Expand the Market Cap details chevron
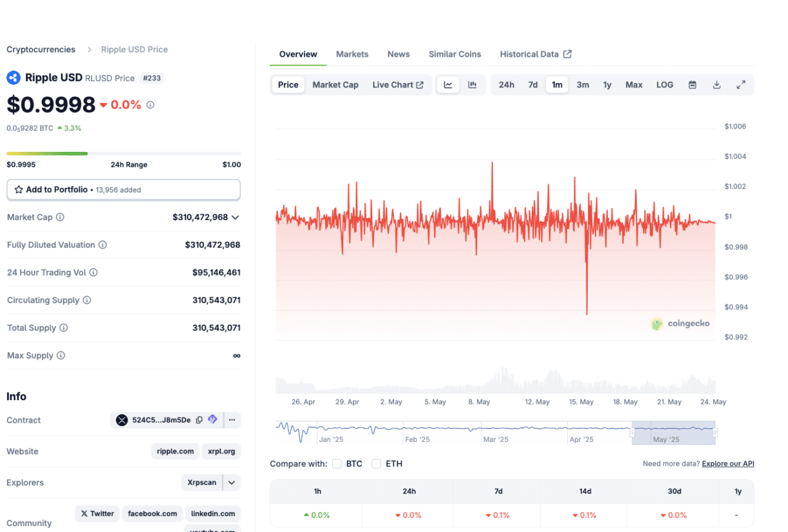This screenshot has width=788, height=532. 236,217
